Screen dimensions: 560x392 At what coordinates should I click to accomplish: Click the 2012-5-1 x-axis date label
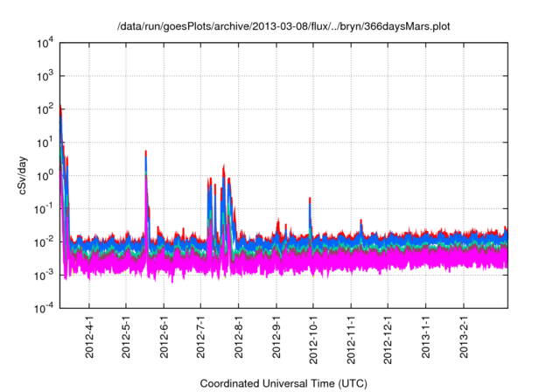(126, 338)
